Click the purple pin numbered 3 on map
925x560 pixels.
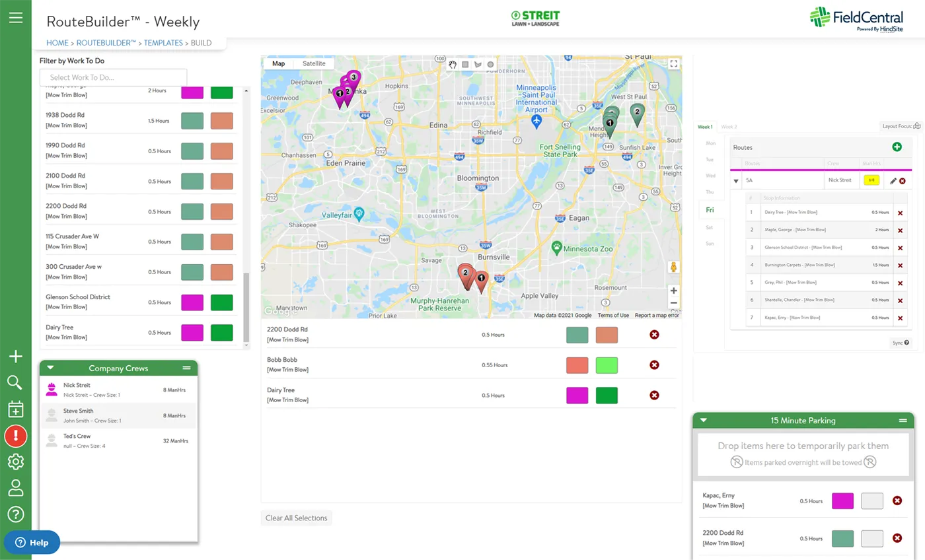point(353,81)
